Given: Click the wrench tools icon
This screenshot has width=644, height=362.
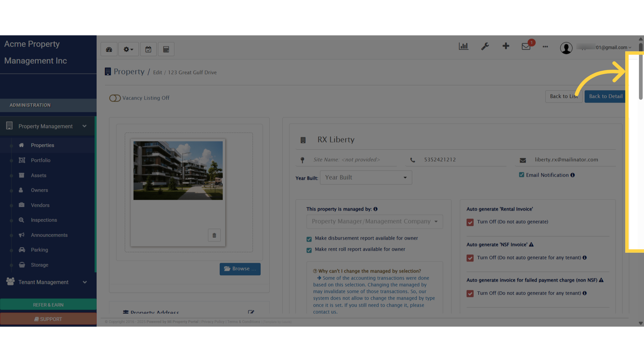Looking at the screenshot, I should click(x=485, y=47).
